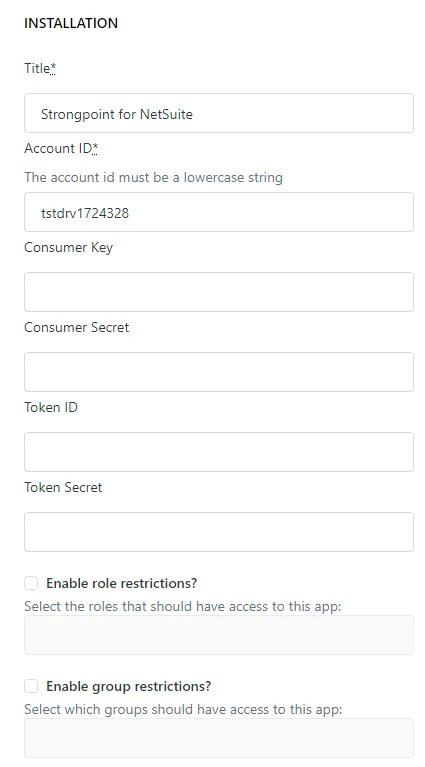Viewport: 425px width, 767px height.
Task: Click the 'Enable role restrictions?' label text
Action: [x=121, y=583]
